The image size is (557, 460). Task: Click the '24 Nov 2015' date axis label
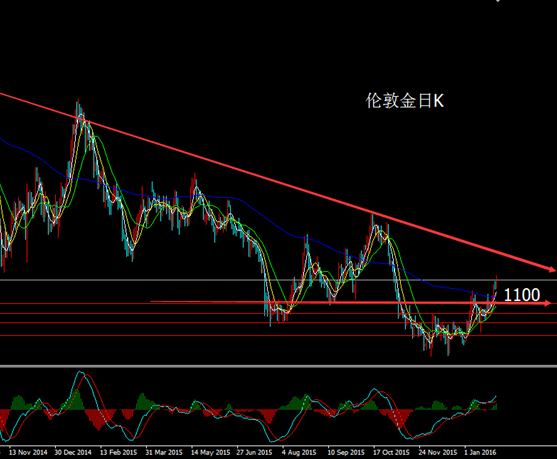click(438, 452)
